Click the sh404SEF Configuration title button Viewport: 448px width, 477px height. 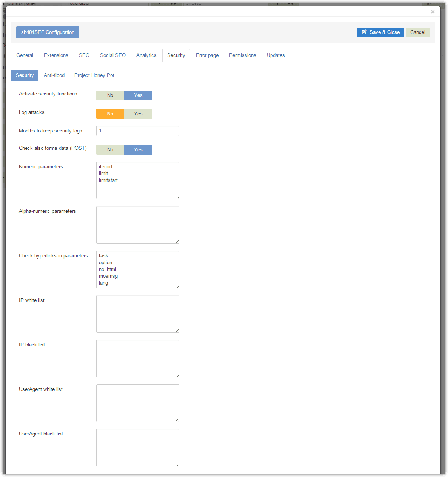click(x=48, y=32)
